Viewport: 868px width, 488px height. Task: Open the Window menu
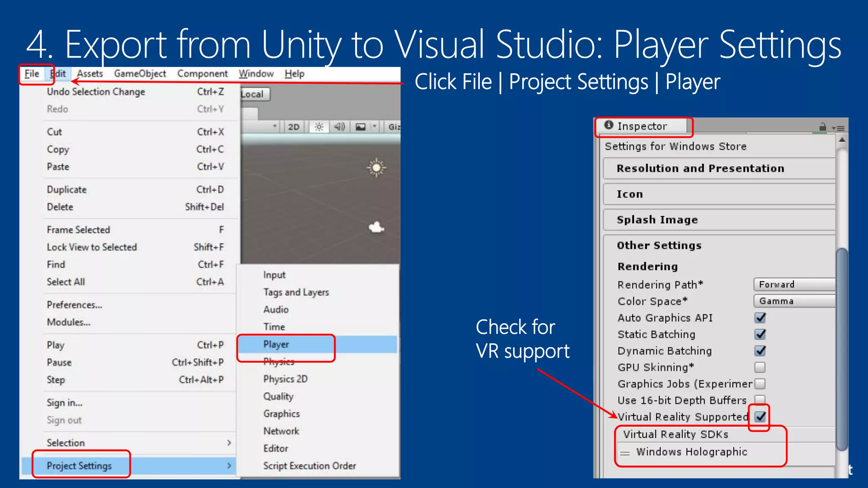tap(256, 74)
